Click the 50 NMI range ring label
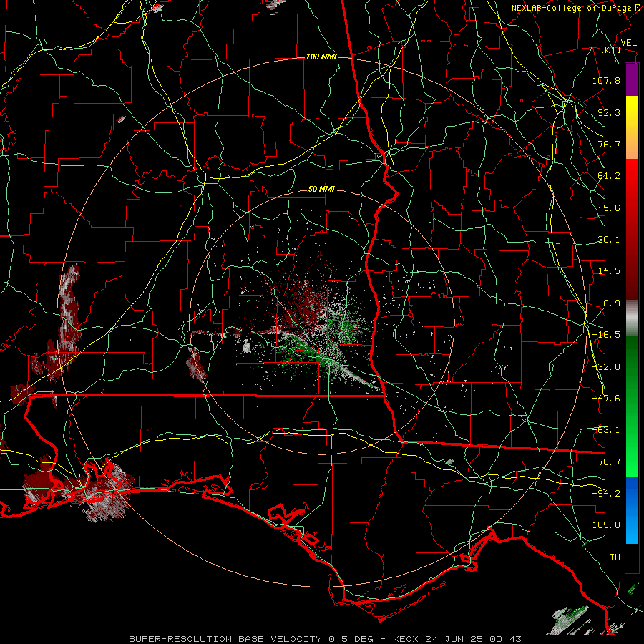Image resolution: width=644 pixels, height=644 pixels. tap(321, 189)
